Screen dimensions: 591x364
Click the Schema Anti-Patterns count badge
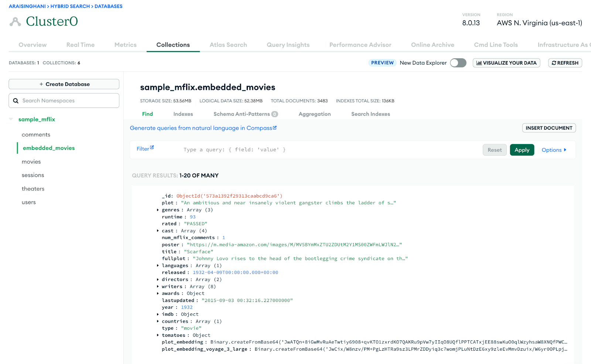[274, 114]
